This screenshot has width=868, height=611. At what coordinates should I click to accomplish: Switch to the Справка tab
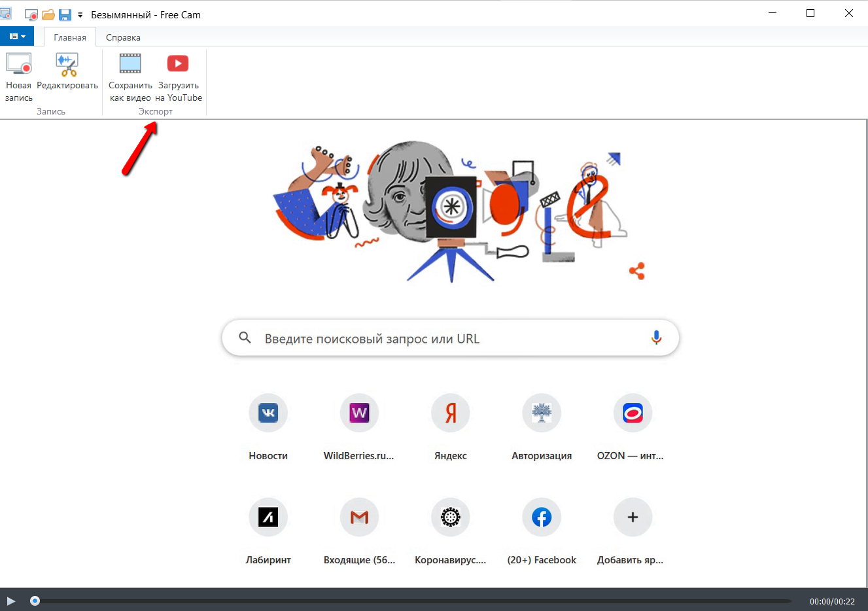tap(123, 37)
